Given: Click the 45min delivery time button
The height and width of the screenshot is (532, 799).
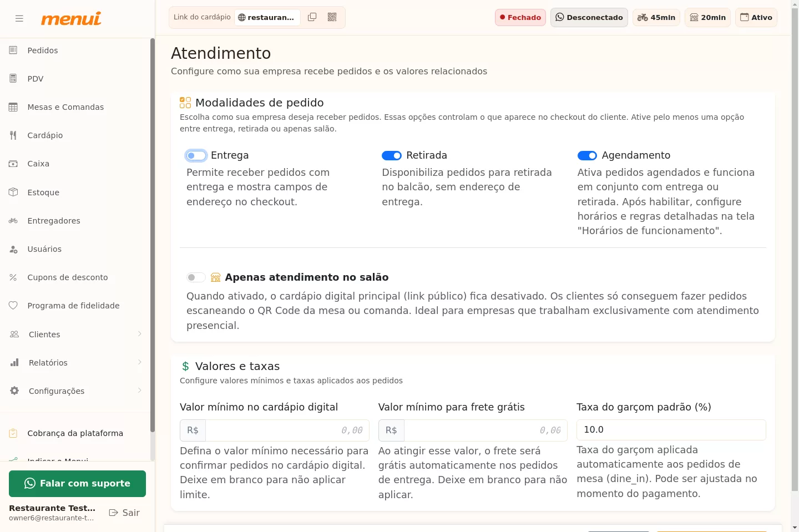Looking at the screenshot, I should coord(656,17).
